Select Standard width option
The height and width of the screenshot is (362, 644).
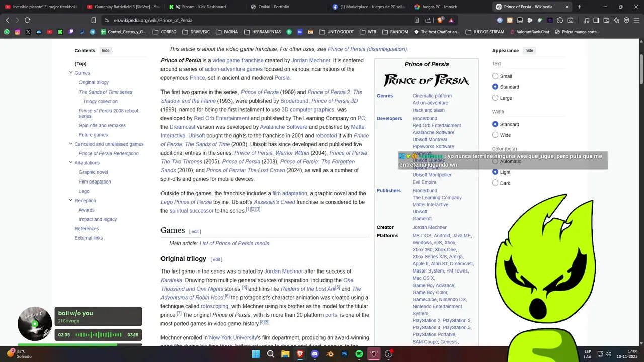pos(495,124)
